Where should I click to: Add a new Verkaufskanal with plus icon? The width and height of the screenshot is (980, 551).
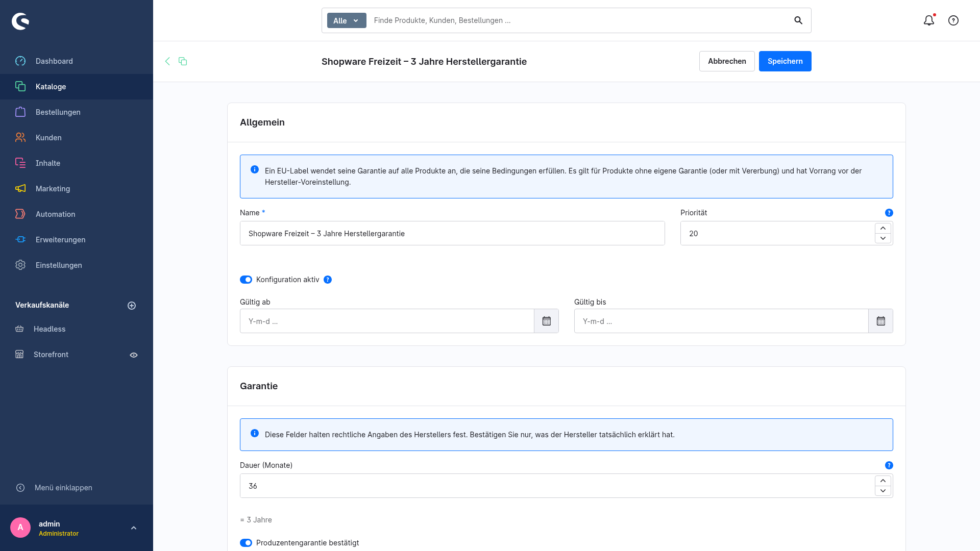tap(132, 306)
